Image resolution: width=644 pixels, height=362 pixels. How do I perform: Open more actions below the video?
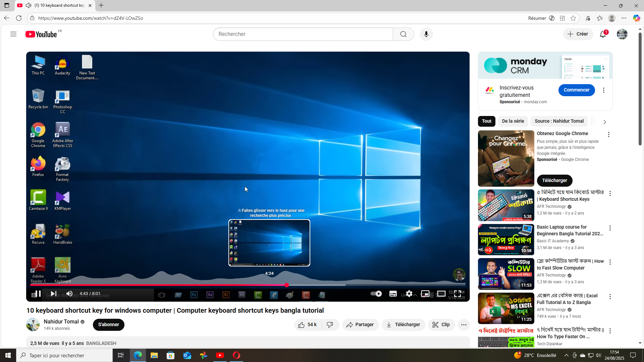coord(464,325)
